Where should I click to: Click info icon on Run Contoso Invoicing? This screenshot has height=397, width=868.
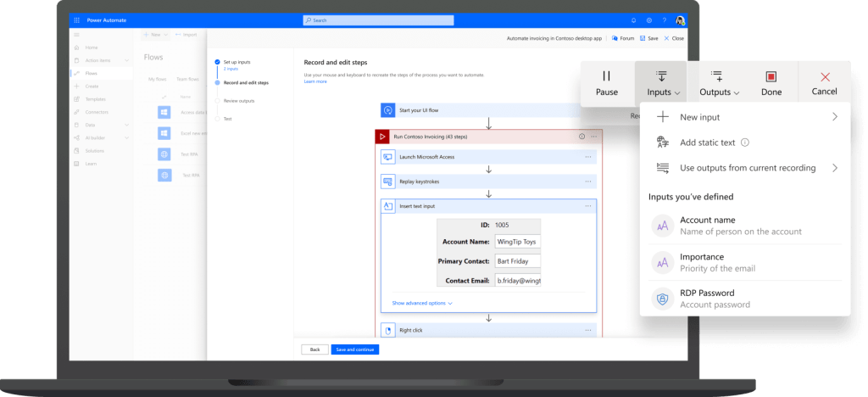tap(581, 137)
